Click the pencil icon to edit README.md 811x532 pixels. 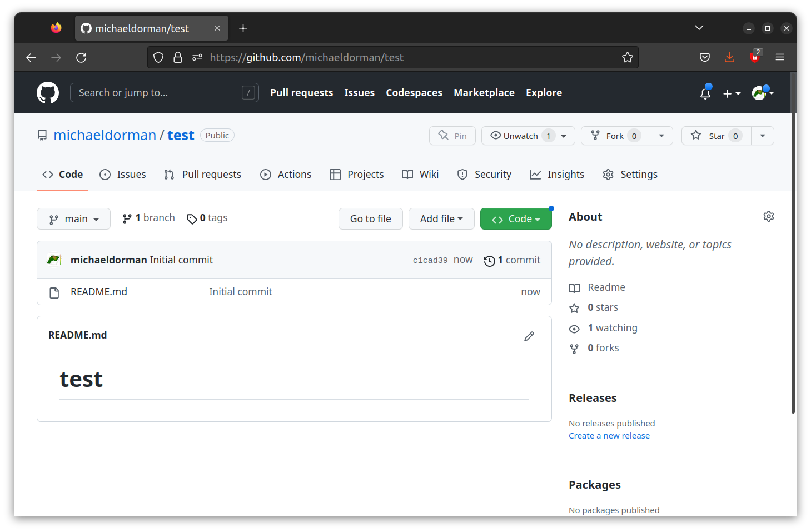529,336
